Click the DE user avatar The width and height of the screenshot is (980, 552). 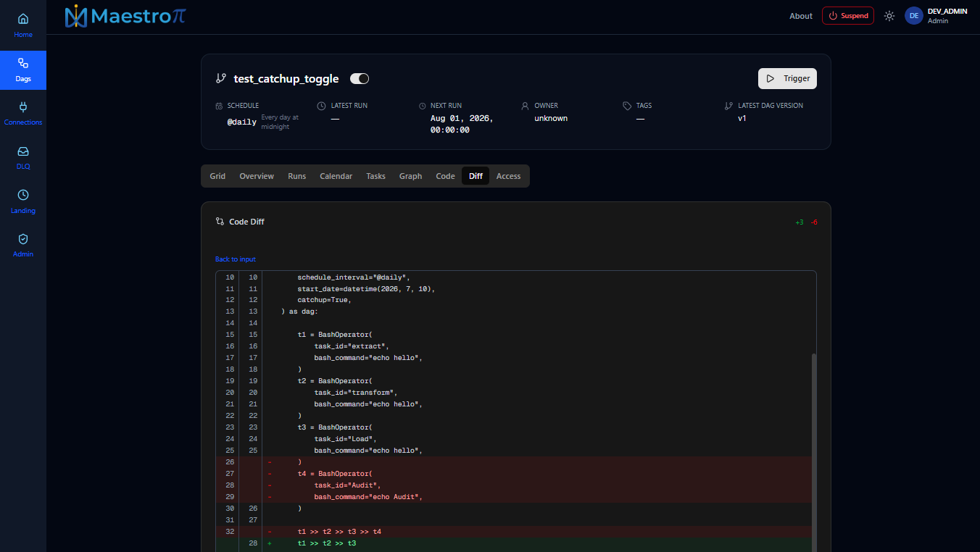pyautogui.click(x=914, y=16)
